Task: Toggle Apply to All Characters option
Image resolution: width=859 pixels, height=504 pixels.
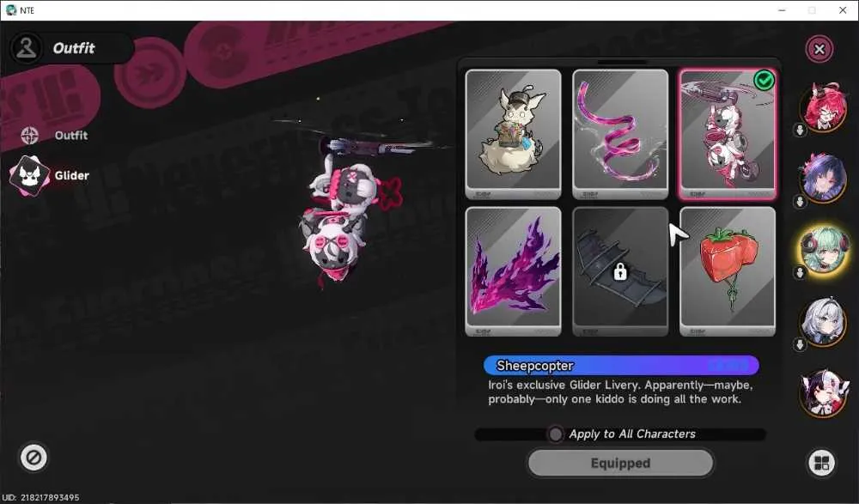Action: pos(556,434)
